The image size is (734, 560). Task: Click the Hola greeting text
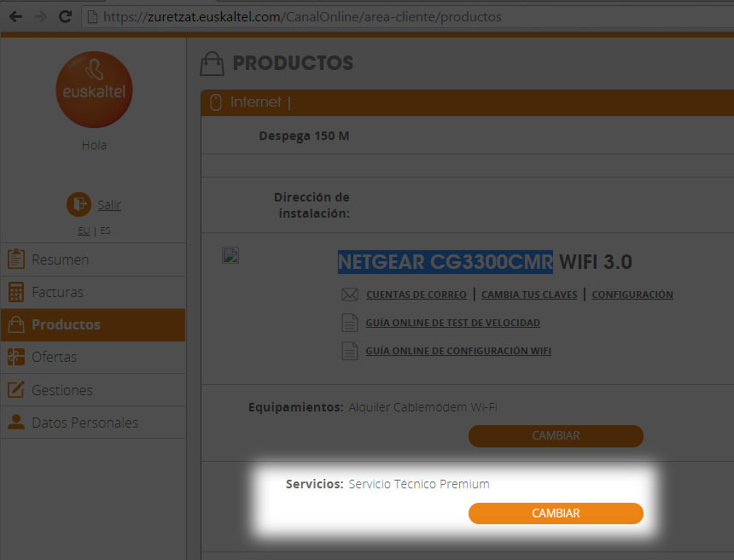click(x=94, y=145)
